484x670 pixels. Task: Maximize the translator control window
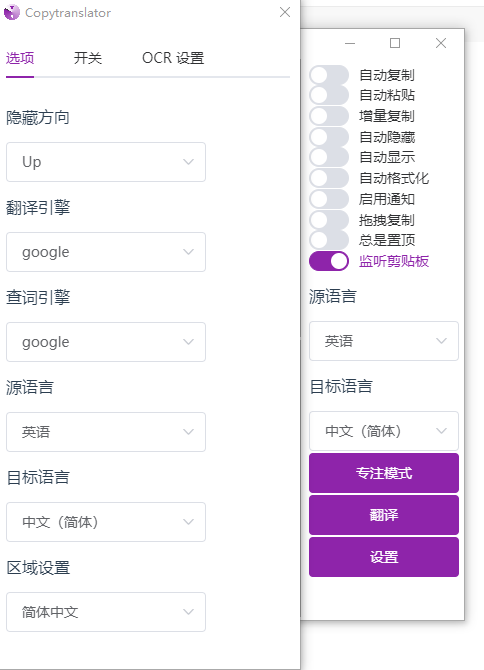coord(395,43)
